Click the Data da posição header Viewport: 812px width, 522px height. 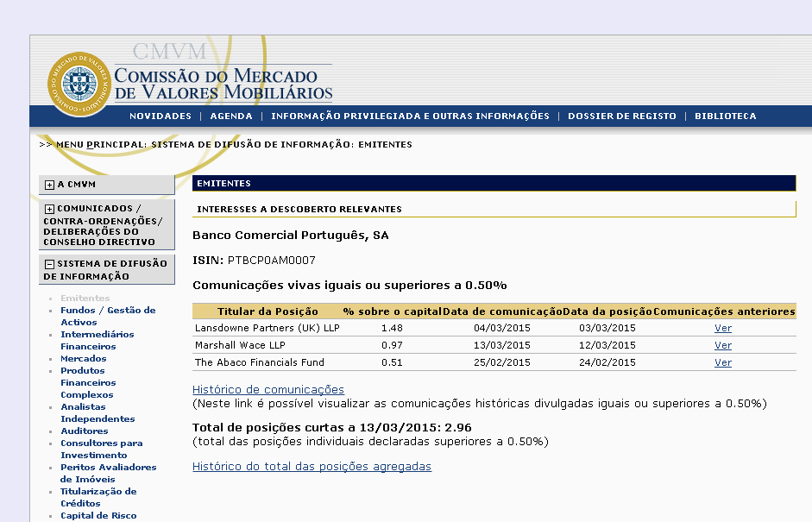[x=607, y=311]
